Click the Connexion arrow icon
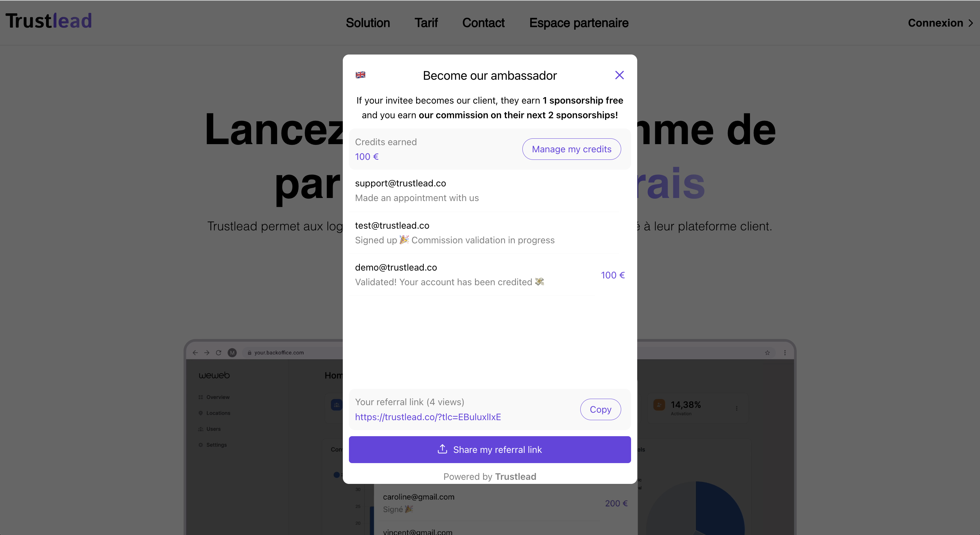980x535 pixels. tap(973, 22)
